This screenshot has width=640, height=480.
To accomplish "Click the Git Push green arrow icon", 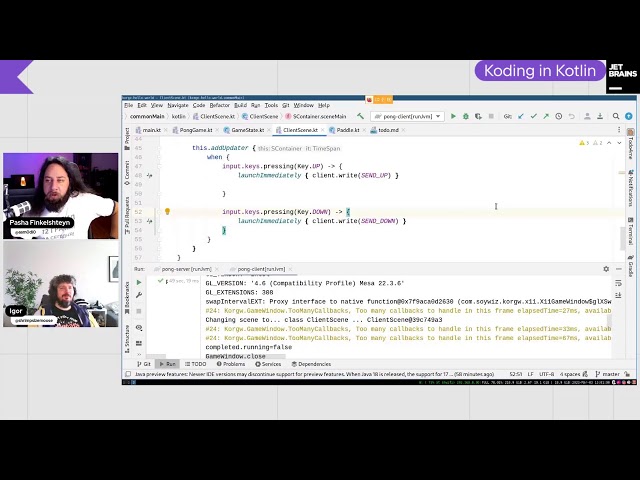I will 546,116.
